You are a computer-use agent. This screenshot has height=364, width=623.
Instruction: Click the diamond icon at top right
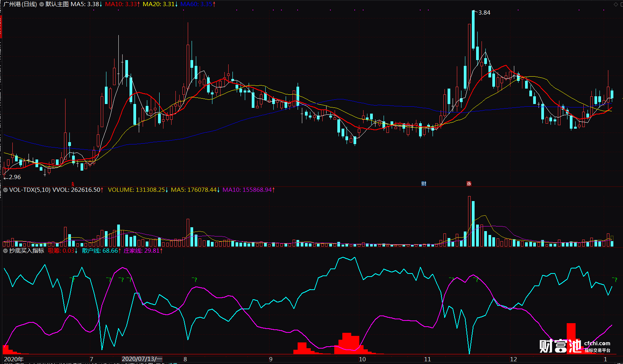(x=616, y=4)
